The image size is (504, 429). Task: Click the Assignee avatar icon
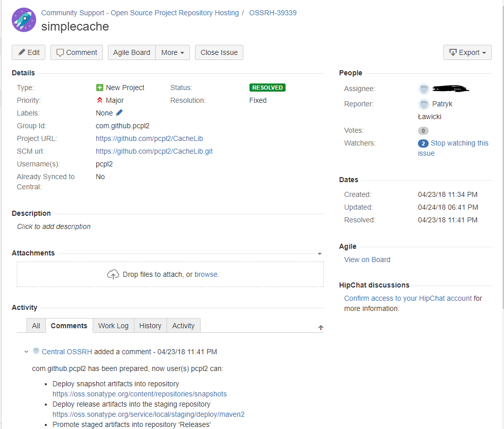coord(424,89)
